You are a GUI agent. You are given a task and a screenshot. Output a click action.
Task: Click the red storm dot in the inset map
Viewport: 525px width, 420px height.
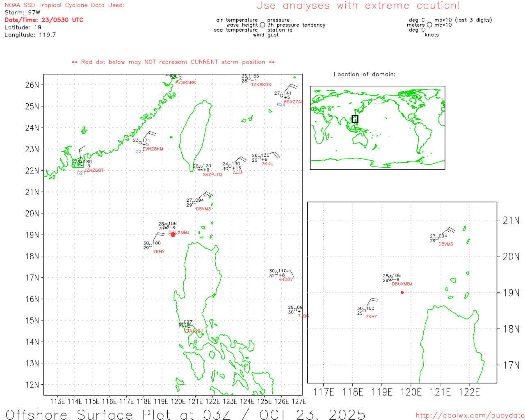coord(402,292)
